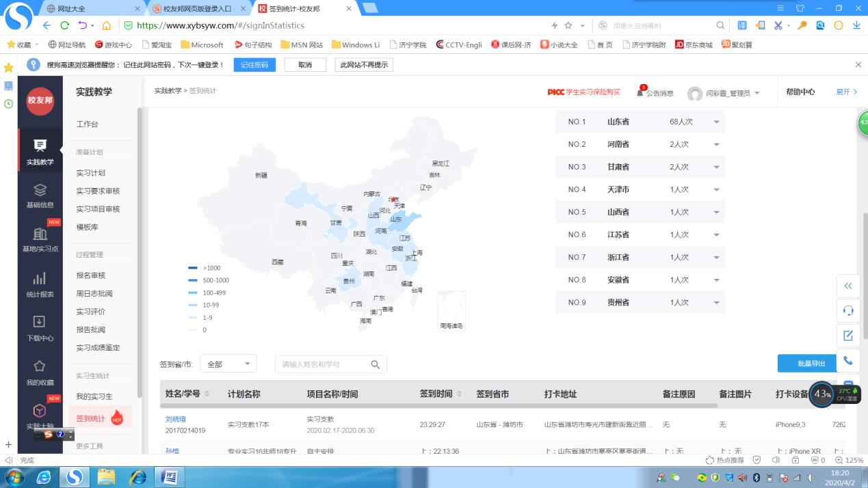This screenshot has width=868, height=488.
Task: Click the 批量导出 button
Action: click(811, 364)
